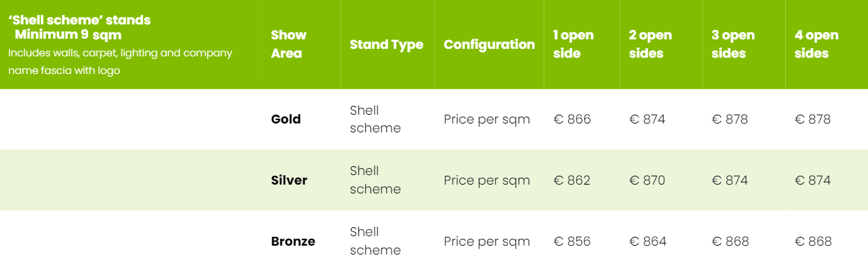Click the 'Configuration' column header
The image size is (868, 264).
[489, 44]
